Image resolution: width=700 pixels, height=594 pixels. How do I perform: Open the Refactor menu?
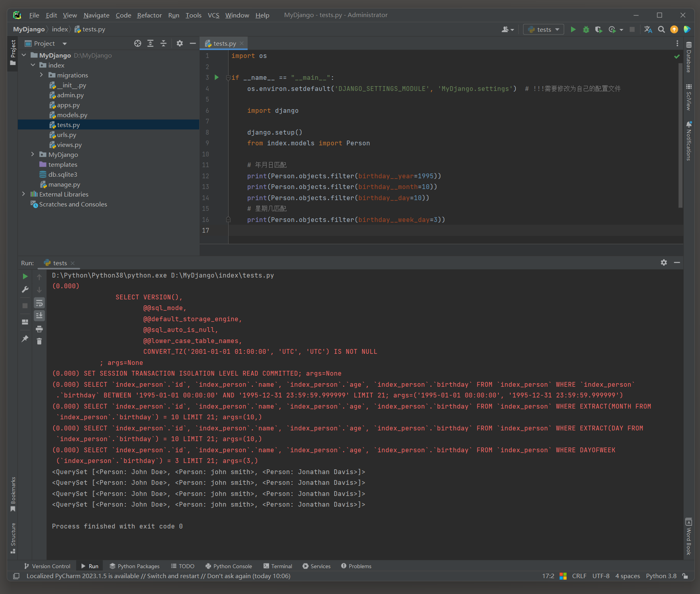[149, 15]
